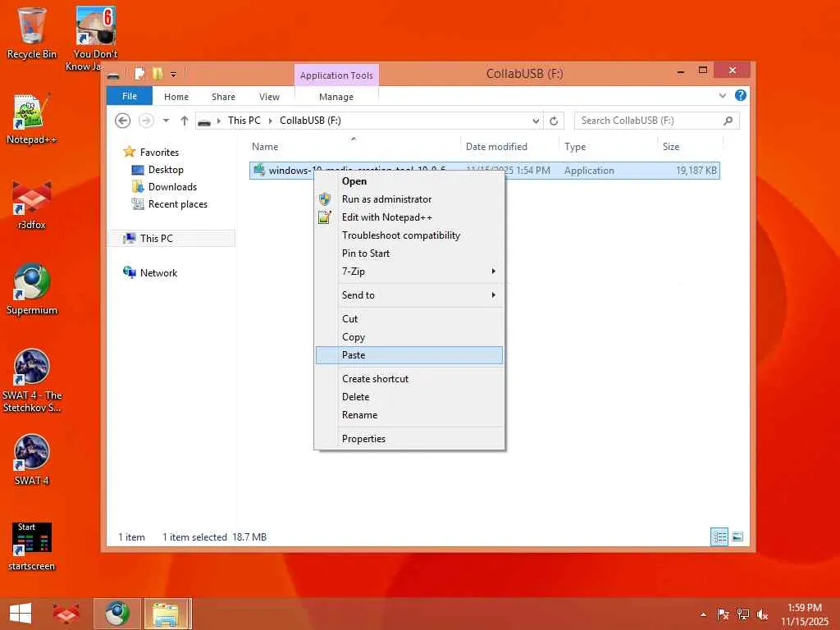Open the Home ribbon tab
The height and width of the screenshot is (630, 840).
tap(176, 97)
